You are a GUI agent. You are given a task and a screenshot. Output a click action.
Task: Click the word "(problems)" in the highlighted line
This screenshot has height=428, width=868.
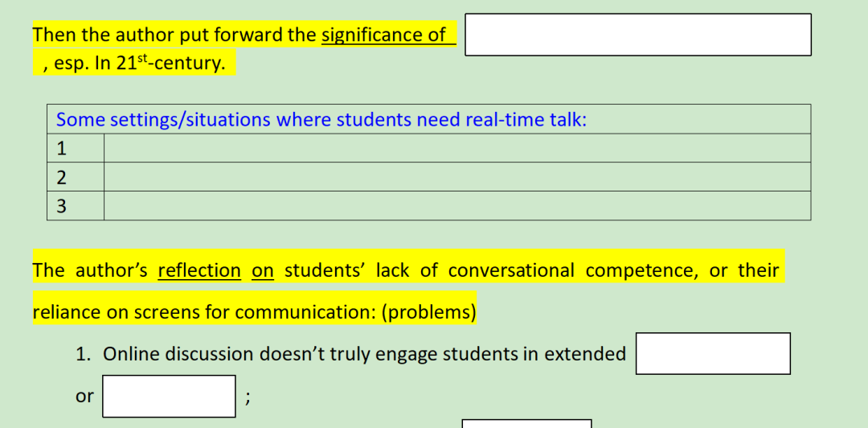(428, 313)
